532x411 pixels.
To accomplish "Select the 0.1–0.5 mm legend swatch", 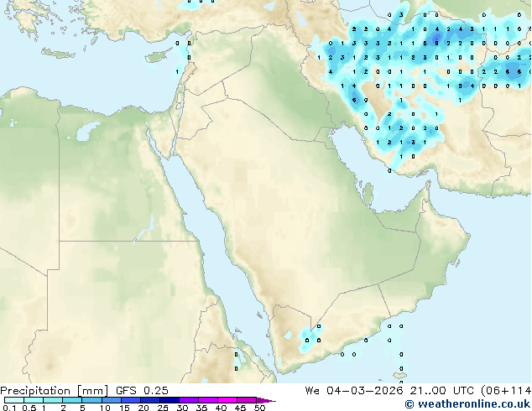I will [x=14, y=400].
